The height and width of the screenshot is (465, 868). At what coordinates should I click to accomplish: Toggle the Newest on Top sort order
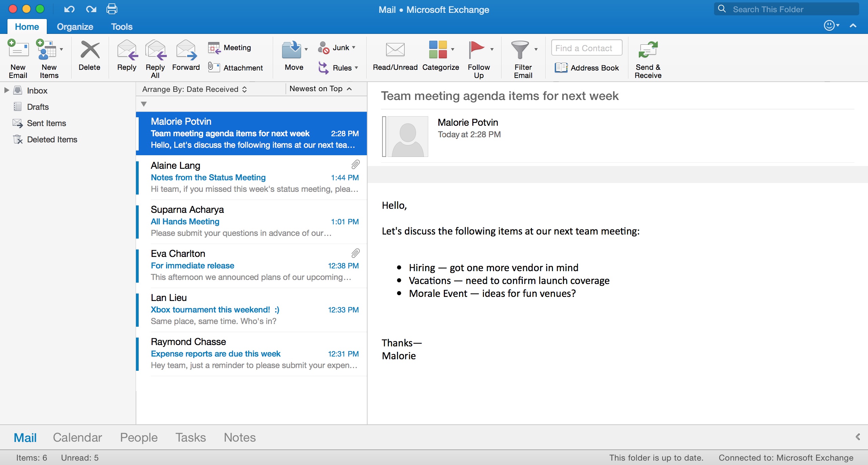tap(320, 89)
